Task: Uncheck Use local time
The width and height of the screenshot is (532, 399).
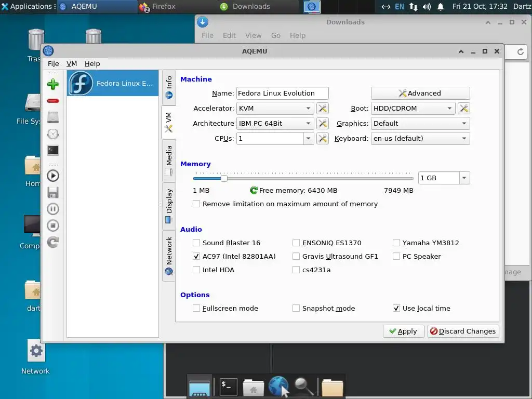Action: 396,308
